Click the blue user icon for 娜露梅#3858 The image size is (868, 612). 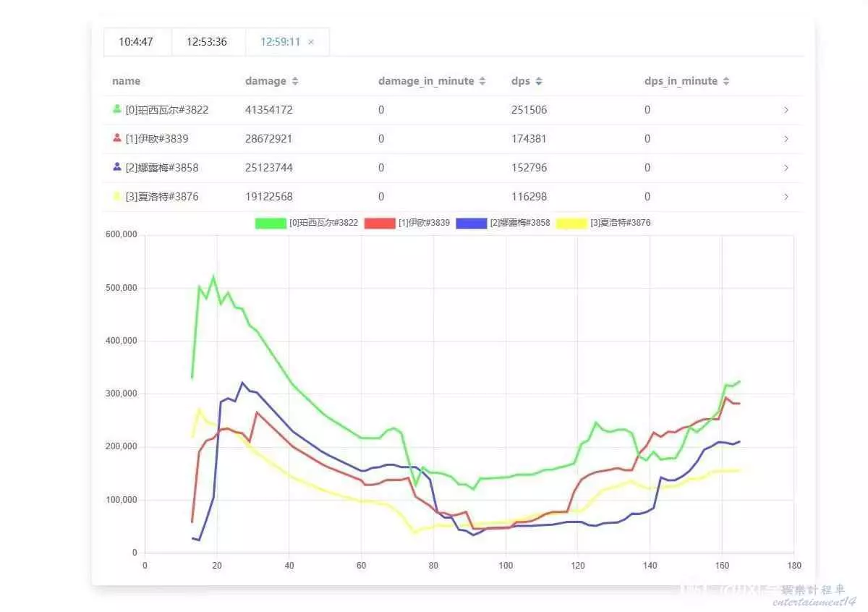117,167
